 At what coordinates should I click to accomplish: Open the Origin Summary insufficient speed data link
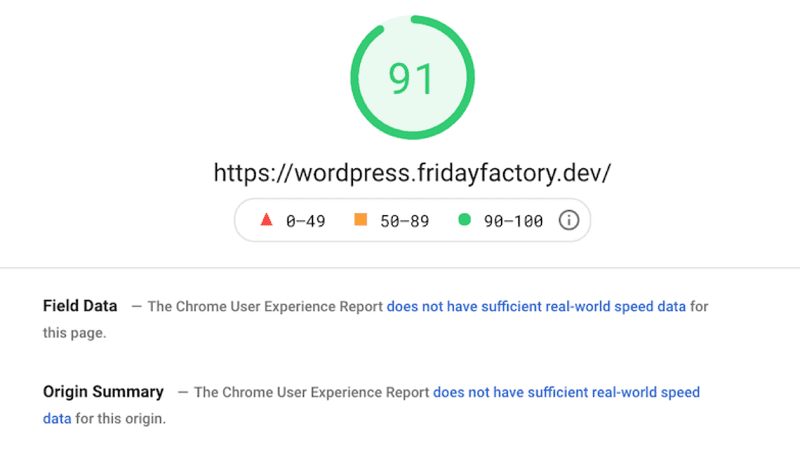tap(566, 392)
